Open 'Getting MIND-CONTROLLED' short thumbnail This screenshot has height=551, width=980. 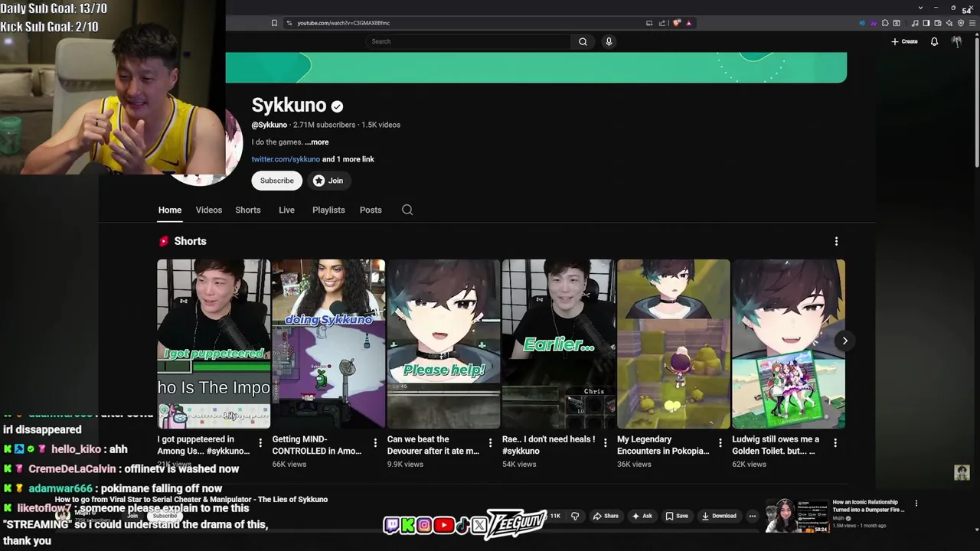tap(328, 344)
